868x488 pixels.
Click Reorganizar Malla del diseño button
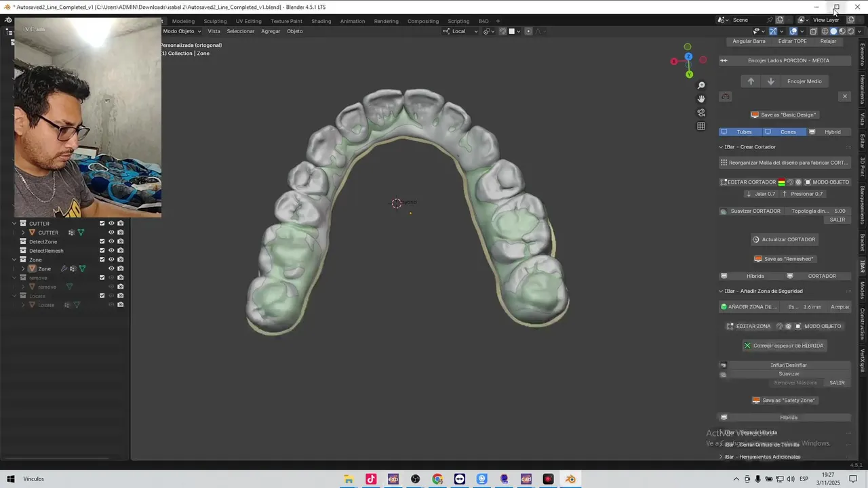tap(785, 163)
